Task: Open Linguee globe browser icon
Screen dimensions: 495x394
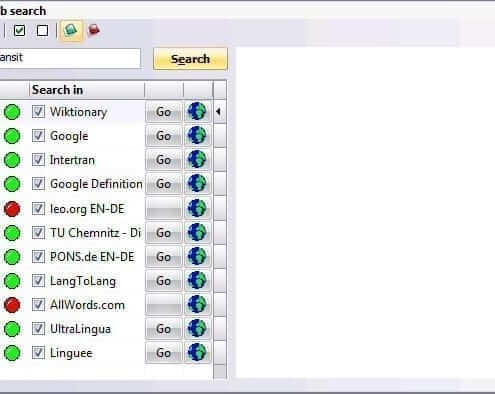Action: (197, 352)
